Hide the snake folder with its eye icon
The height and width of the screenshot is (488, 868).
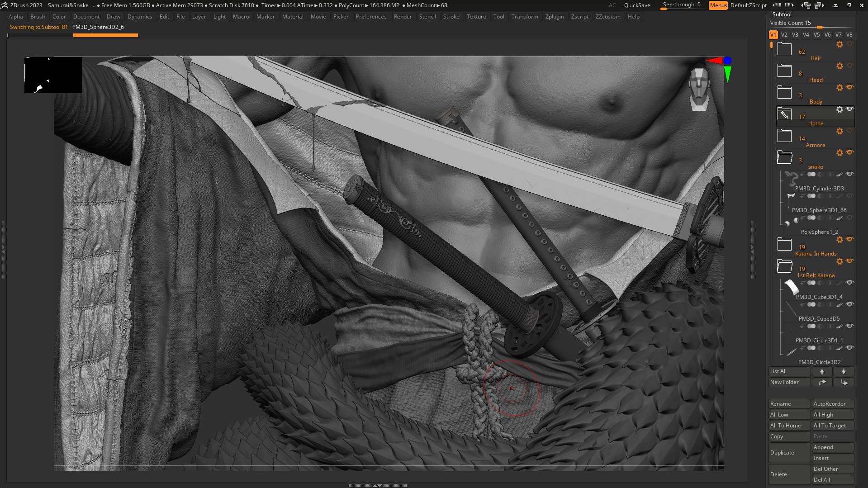(x=850, y=152)
